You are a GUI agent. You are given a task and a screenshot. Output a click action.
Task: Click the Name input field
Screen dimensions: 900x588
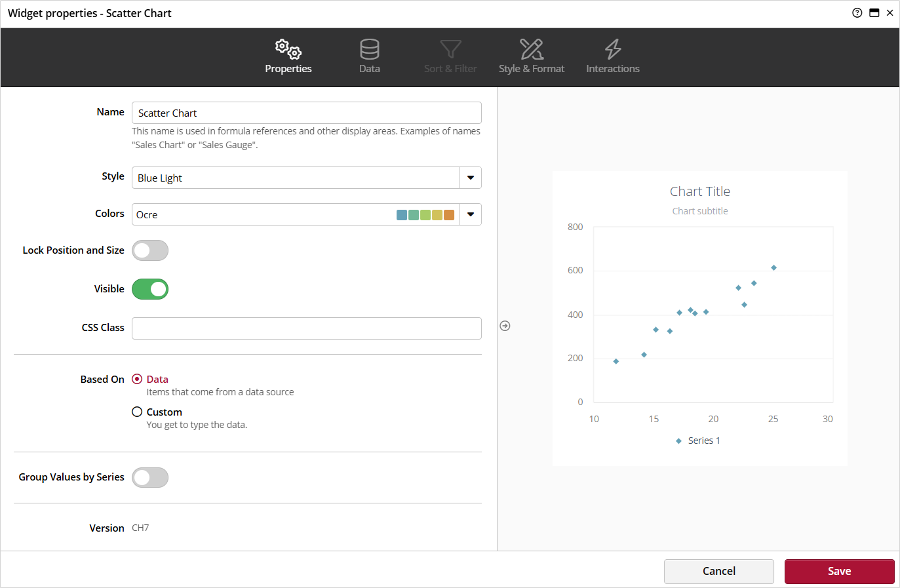coord(307,113)
